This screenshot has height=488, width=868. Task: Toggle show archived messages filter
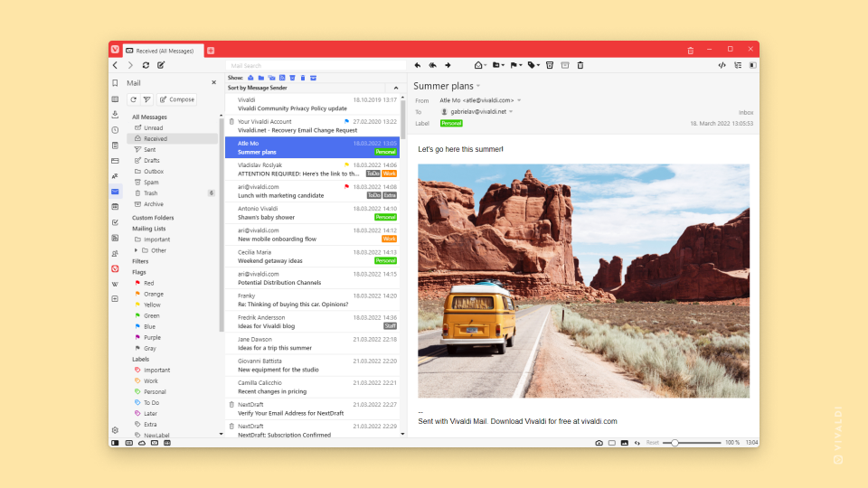[x=314, y=78]
